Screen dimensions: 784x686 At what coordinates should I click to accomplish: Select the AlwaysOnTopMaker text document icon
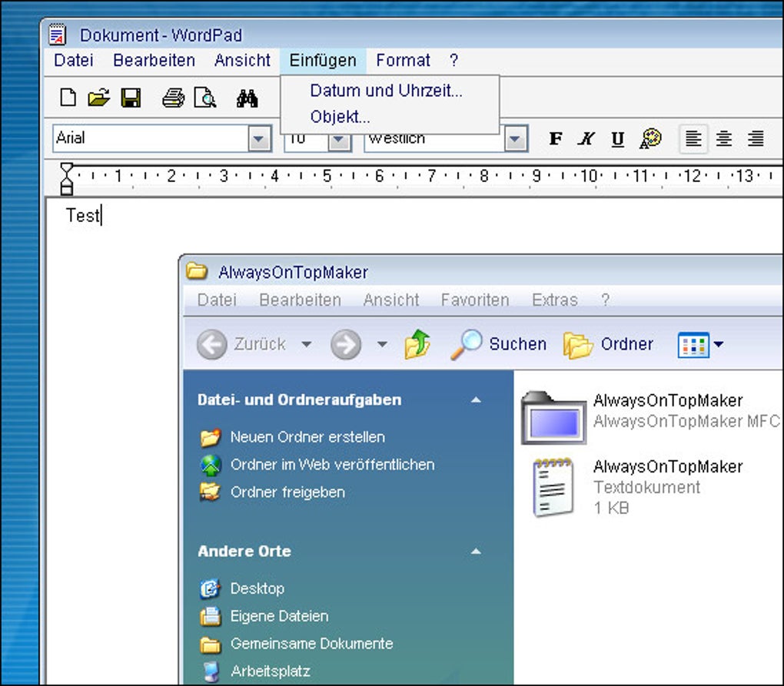553,487
